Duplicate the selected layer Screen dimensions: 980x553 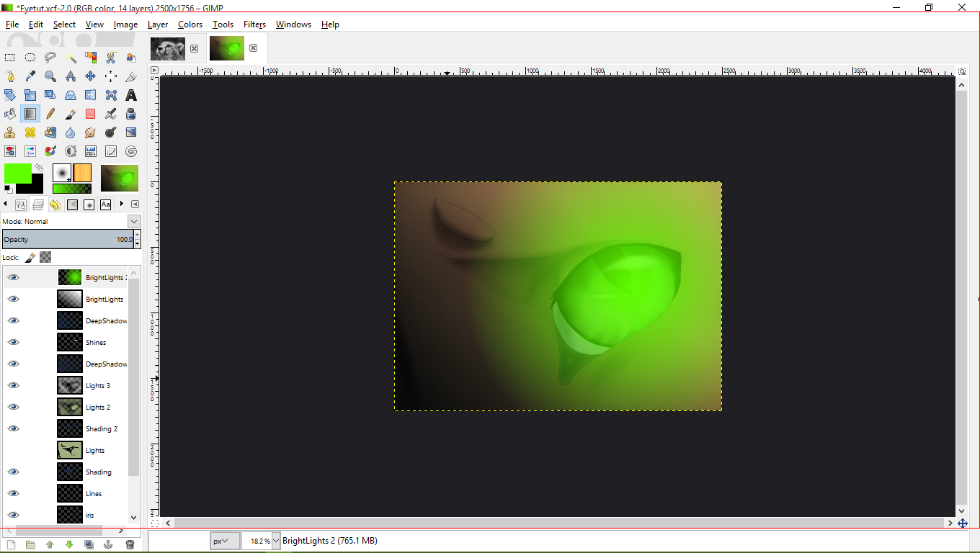tap(89, 544)
